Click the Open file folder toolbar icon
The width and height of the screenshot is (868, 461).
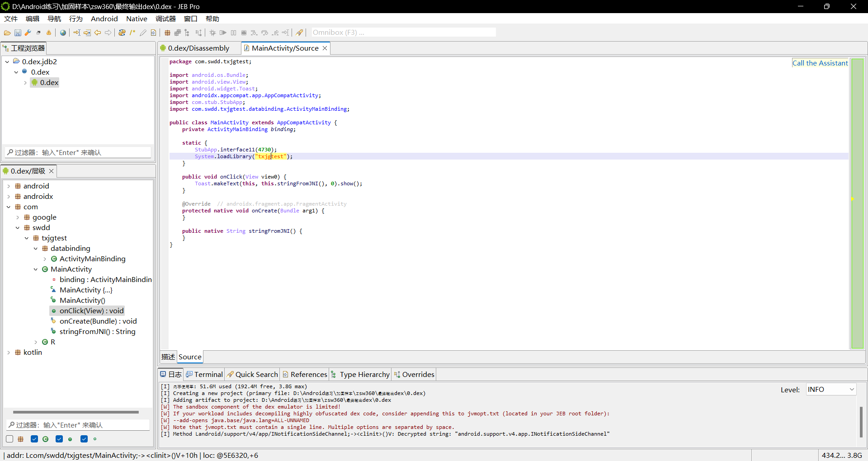tap(7, 33)
